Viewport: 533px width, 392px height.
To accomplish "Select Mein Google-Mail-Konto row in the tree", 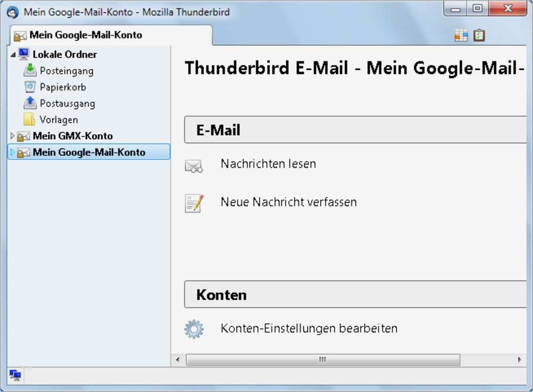I will [x=88, y=152].
